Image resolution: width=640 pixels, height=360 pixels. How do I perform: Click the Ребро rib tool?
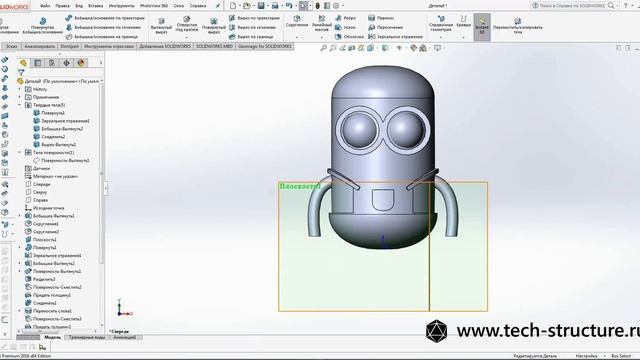(345, 18)
